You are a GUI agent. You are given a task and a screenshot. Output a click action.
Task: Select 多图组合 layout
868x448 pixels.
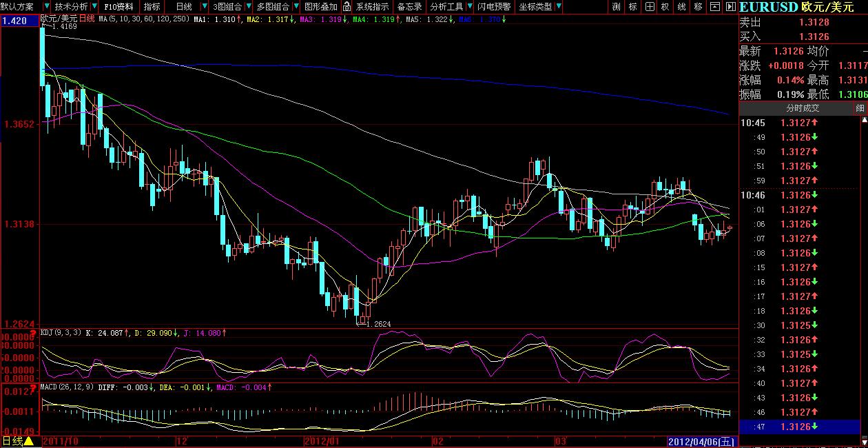coord(273,6)
